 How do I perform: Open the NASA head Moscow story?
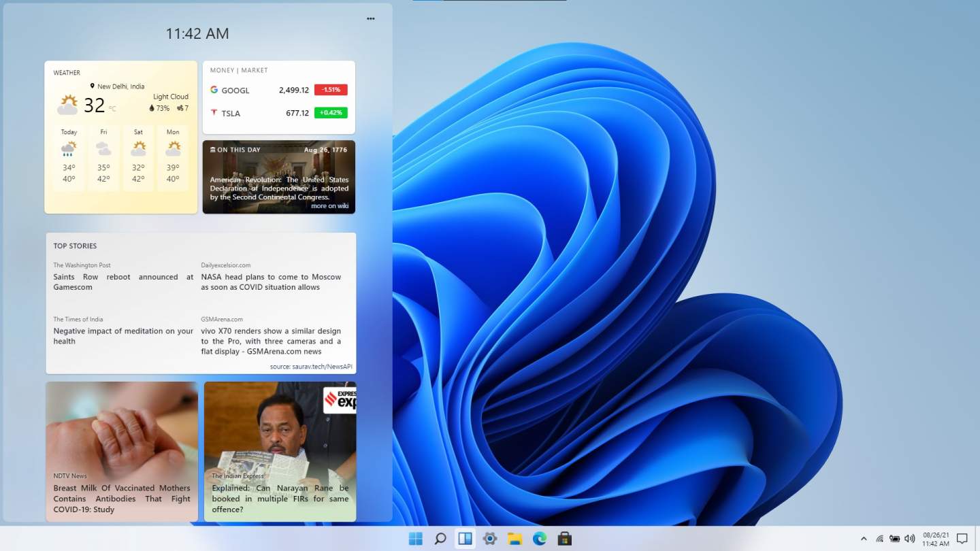coord(271,282)
